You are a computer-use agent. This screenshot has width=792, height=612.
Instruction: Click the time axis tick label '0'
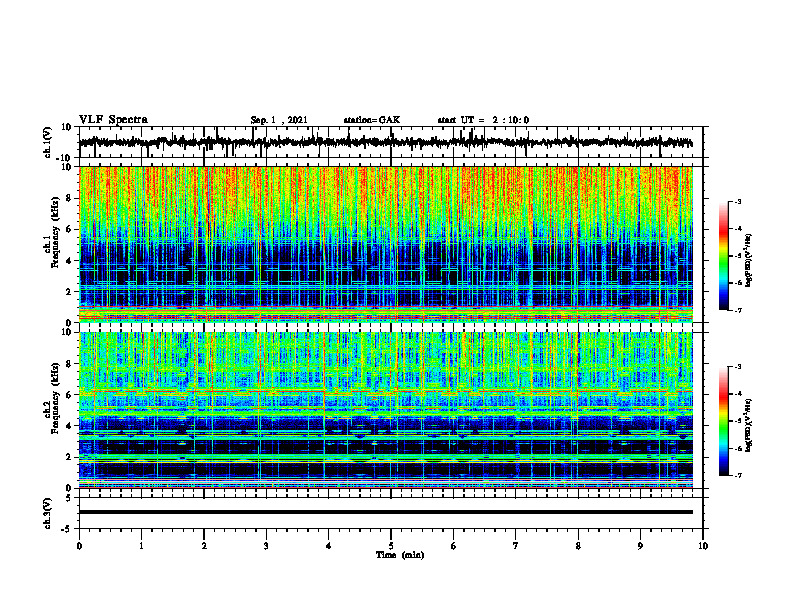(79, 546)
